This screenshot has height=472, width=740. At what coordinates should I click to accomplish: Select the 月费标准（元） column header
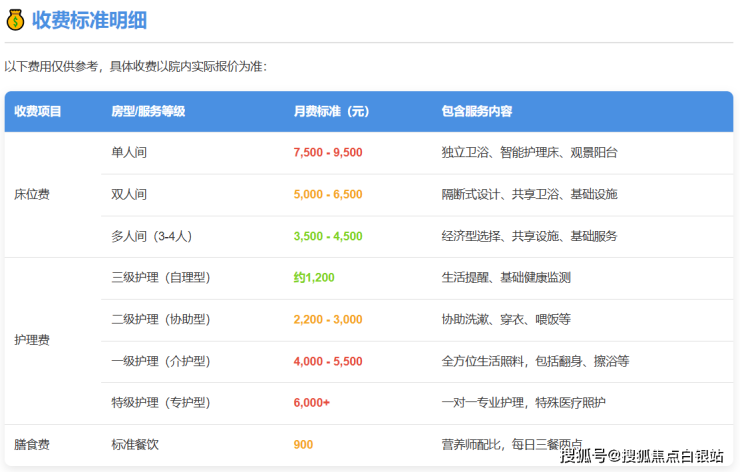pyautogui.click(x=331, y=111)
